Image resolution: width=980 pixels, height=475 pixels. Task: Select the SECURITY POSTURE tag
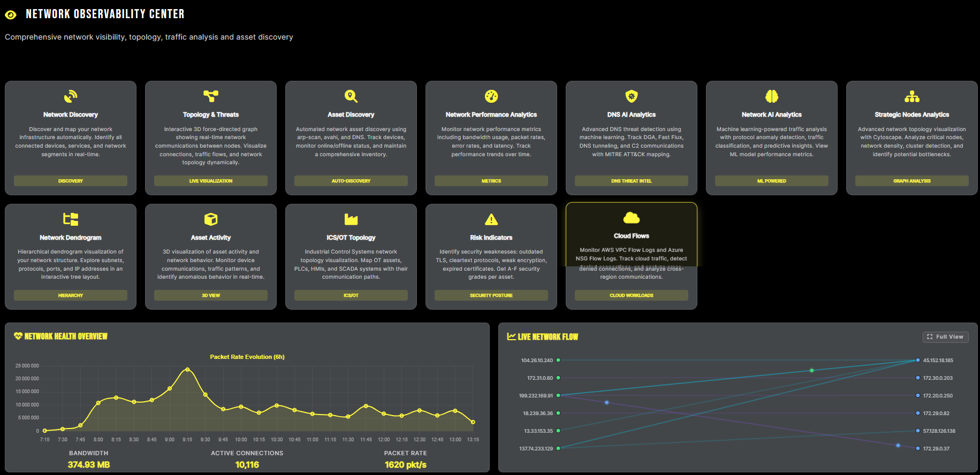click(491, 295)
